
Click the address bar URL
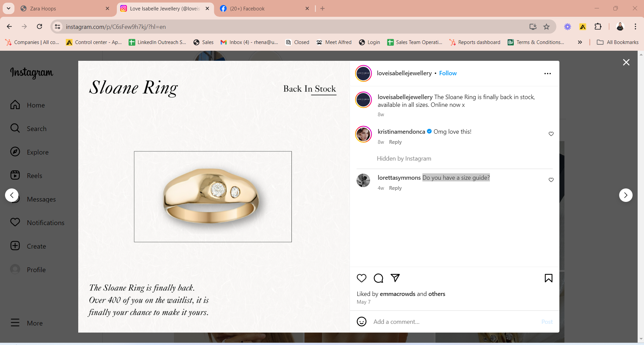(116, 27)
